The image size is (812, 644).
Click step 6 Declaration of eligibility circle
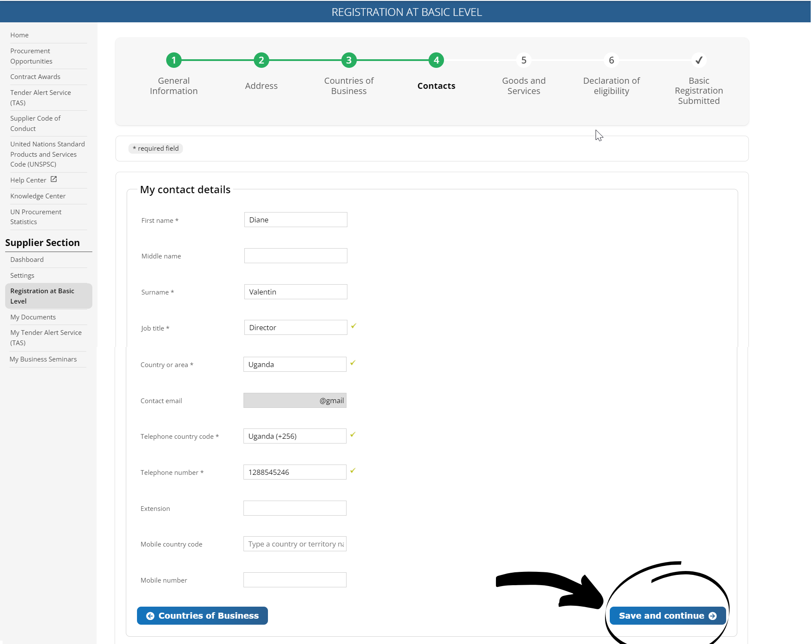(611, 60)
